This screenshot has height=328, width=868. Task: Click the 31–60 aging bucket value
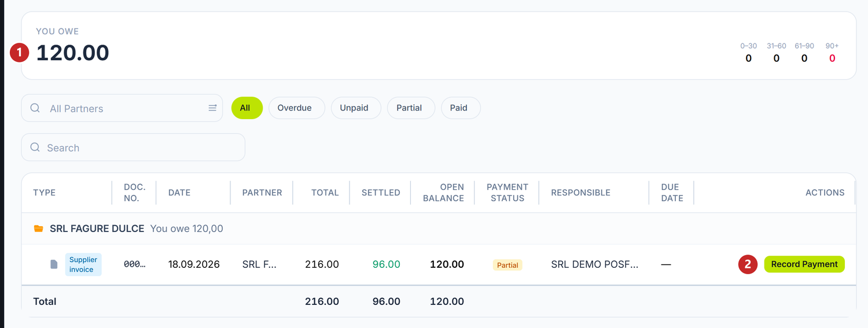pyautogui.click(x=776, y=58)
